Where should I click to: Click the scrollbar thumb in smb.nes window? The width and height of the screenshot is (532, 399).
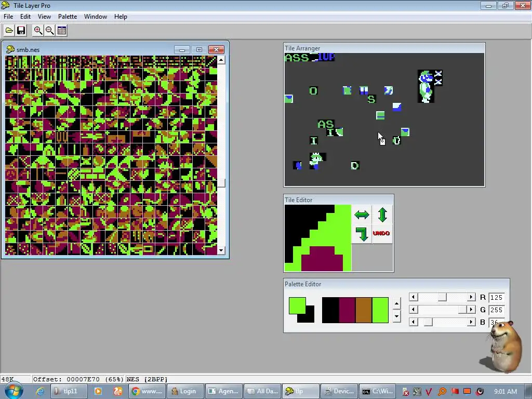[221, 183]
